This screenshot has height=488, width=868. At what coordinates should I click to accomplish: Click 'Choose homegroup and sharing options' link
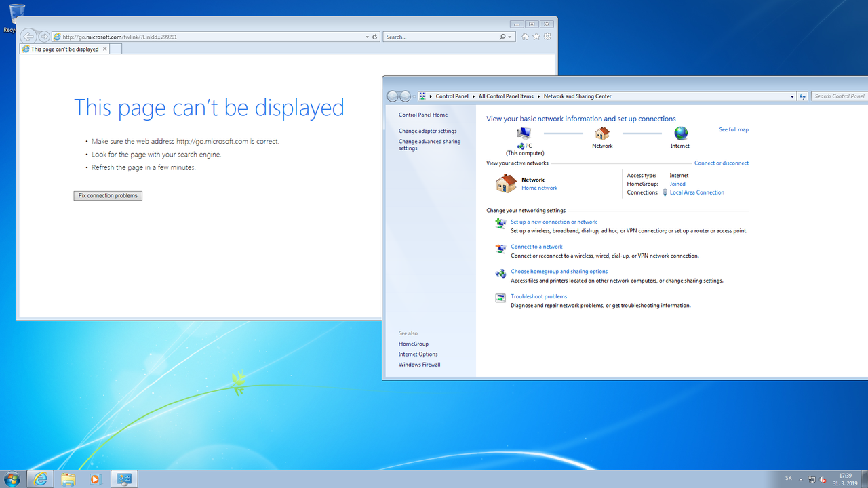(559, 272)
